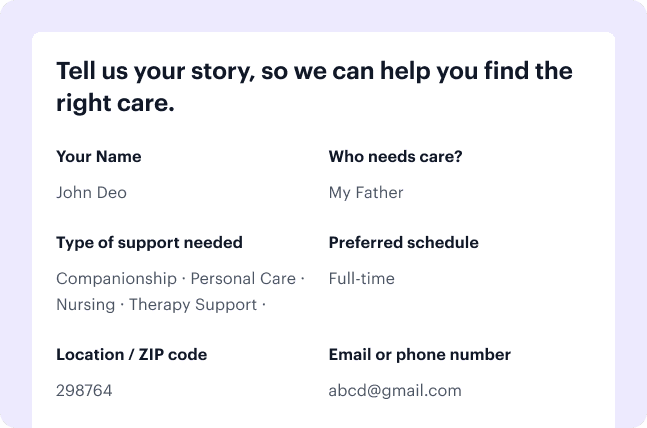Screen dimensions: 647x428
Task: Open the My Father care recipient selection
Action: (366, 193)
